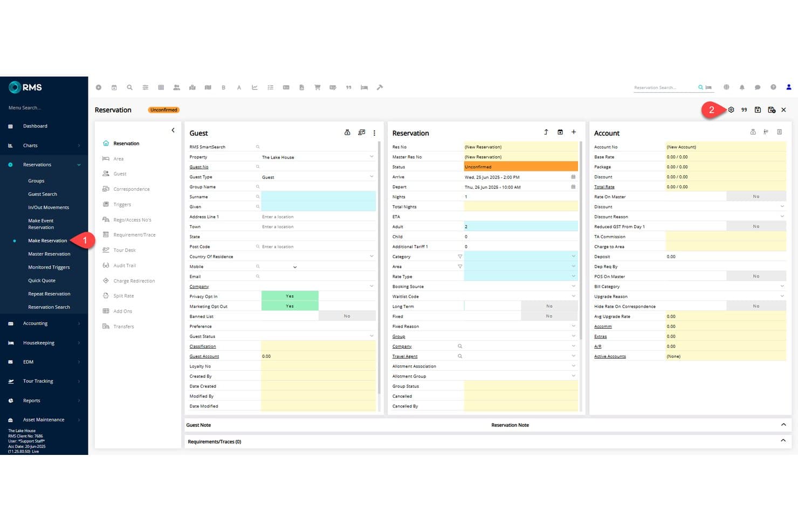The width and height of the screenshot is (798, 532).
Task: Click the three-dot menu in the Guest panel
Action: coord(374,133)
